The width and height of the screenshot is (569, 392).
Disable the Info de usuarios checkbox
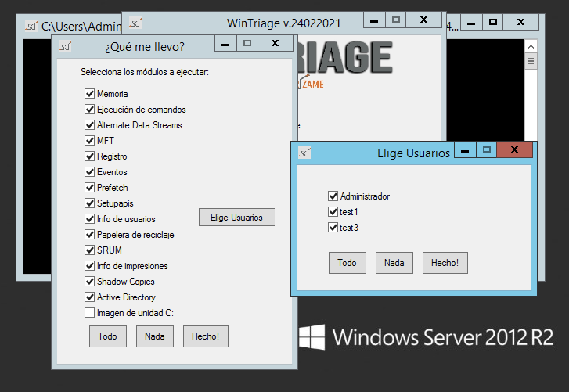click(x=90, y=219)
